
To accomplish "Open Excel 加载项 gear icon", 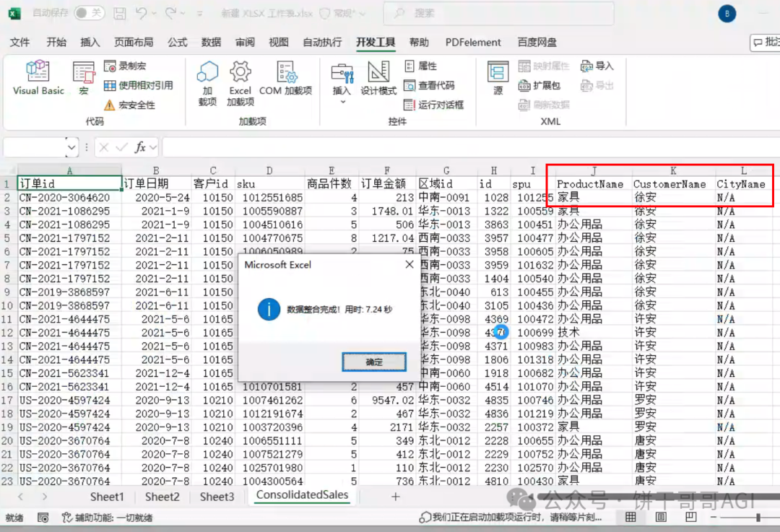I will 240,83.
